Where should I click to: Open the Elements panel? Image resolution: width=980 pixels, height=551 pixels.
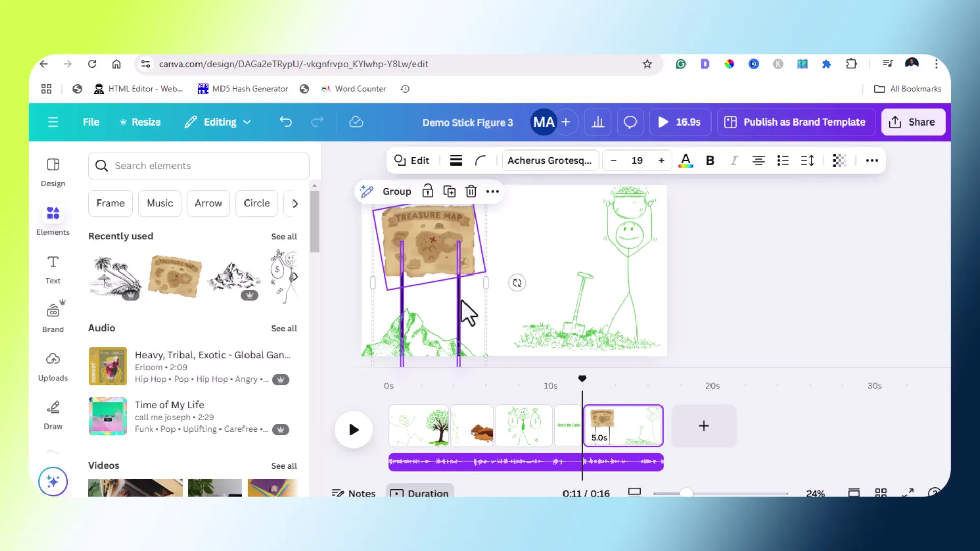pos(53,220)
